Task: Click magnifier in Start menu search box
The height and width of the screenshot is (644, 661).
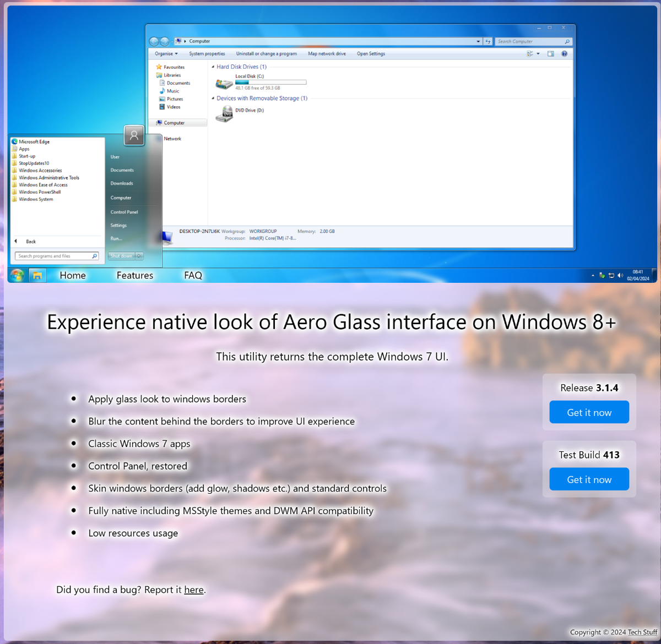Action: coord(94,256)
